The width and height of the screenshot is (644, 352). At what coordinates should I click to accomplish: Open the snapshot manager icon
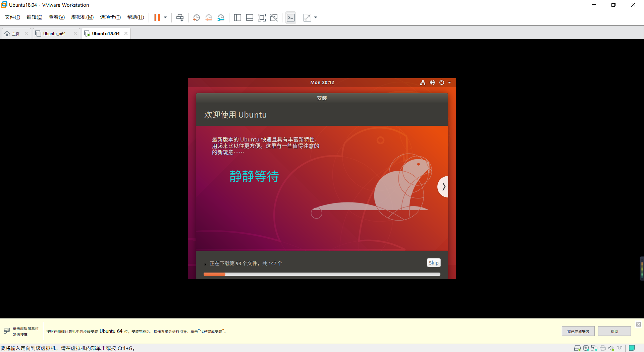coord(221,17)
